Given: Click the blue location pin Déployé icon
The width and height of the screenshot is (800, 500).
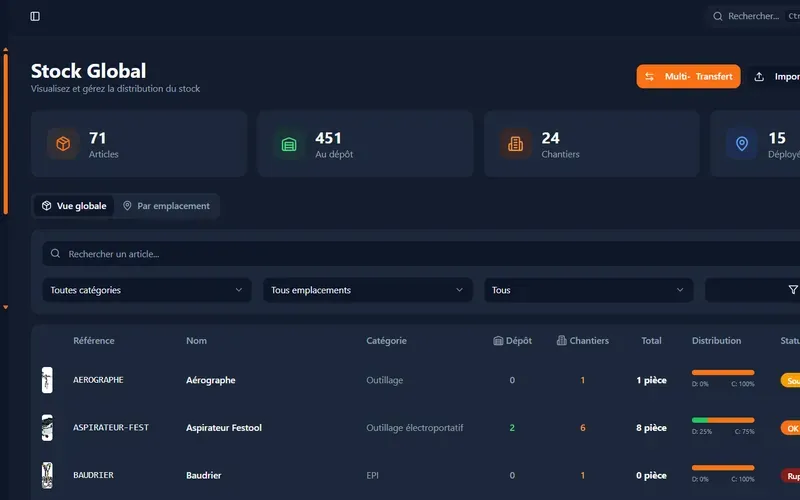Looking at the screenshot, I should tap(742, 144).
